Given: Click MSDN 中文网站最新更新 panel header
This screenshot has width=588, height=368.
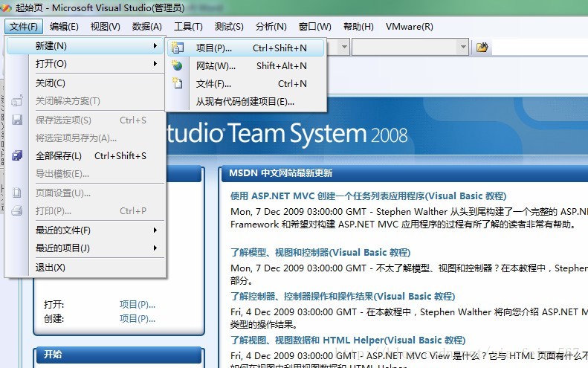Looking at the screenshot, I should click(405, 173).
